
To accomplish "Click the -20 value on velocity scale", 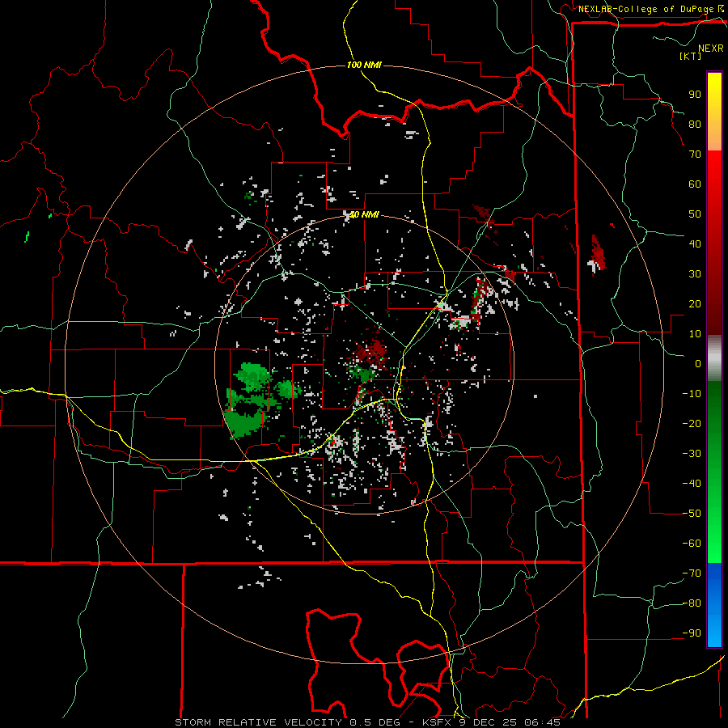I will [x=692, y=423].
